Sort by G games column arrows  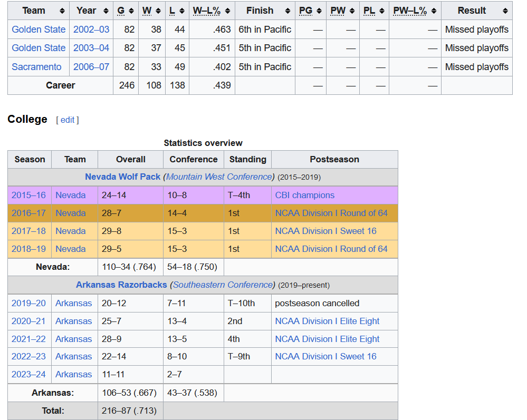[x=131, y=11]
